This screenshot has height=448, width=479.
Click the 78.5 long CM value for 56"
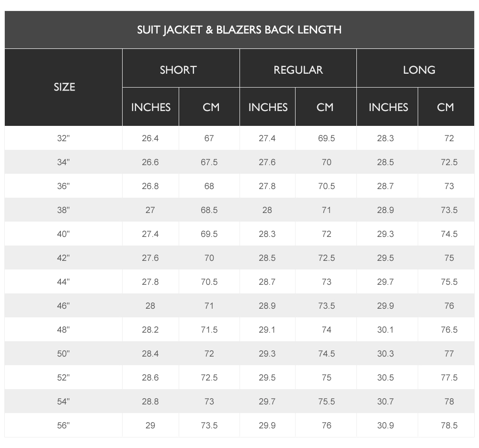[449, 426]
